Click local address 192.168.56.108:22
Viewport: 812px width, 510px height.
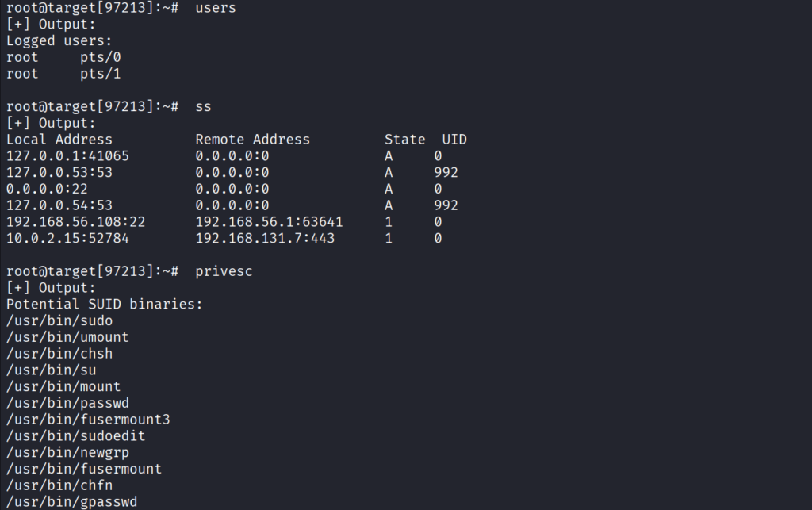(75, 222)
